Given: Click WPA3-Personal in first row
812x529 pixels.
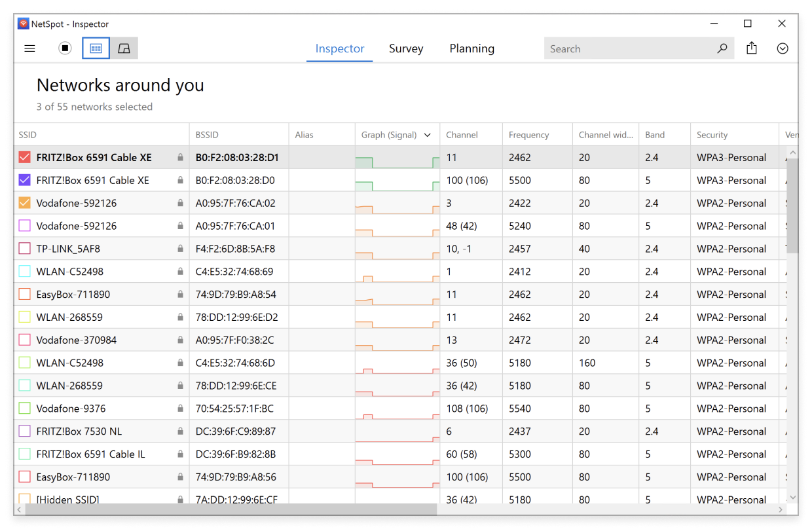Looking at the screenshot, I should (731, 157).
